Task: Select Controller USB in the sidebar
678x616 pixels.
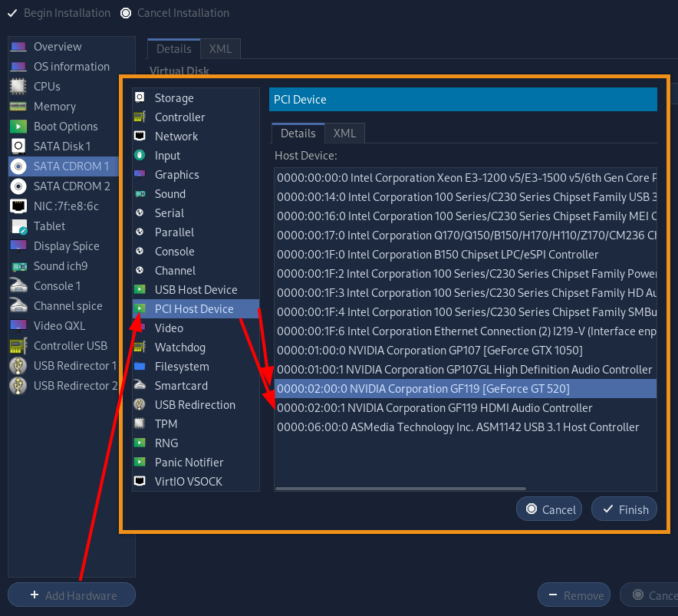Action: (x=63, y=346)
